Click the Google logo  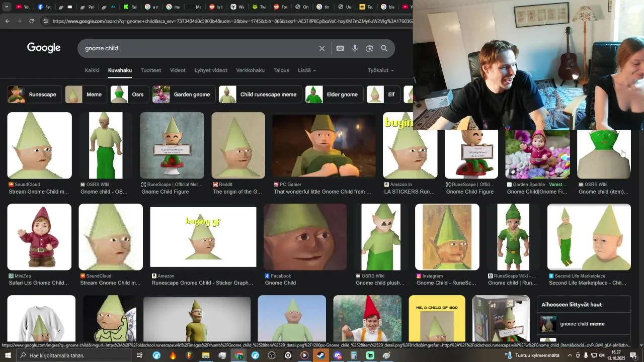click(44, 48)
